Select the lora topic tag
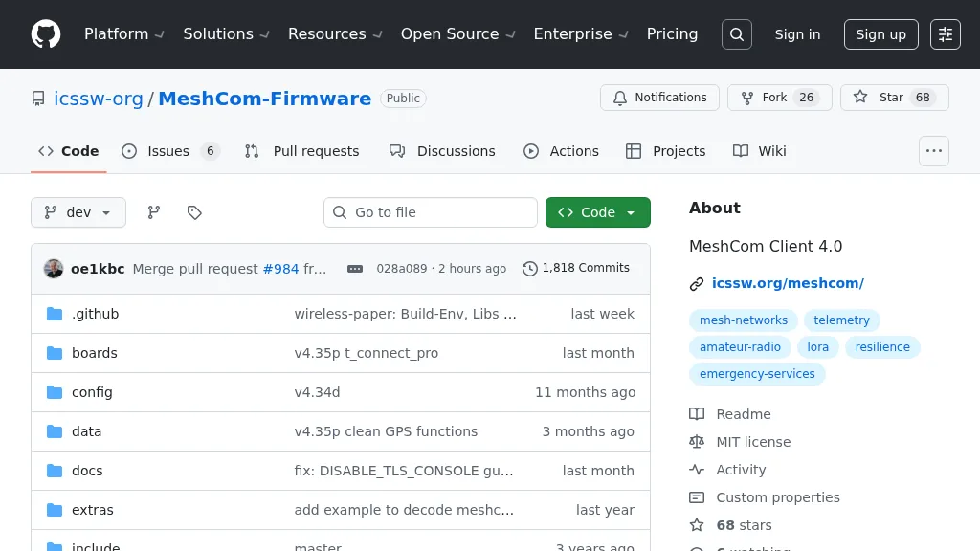Screen dimensions: 980x551 coord(817,346)
